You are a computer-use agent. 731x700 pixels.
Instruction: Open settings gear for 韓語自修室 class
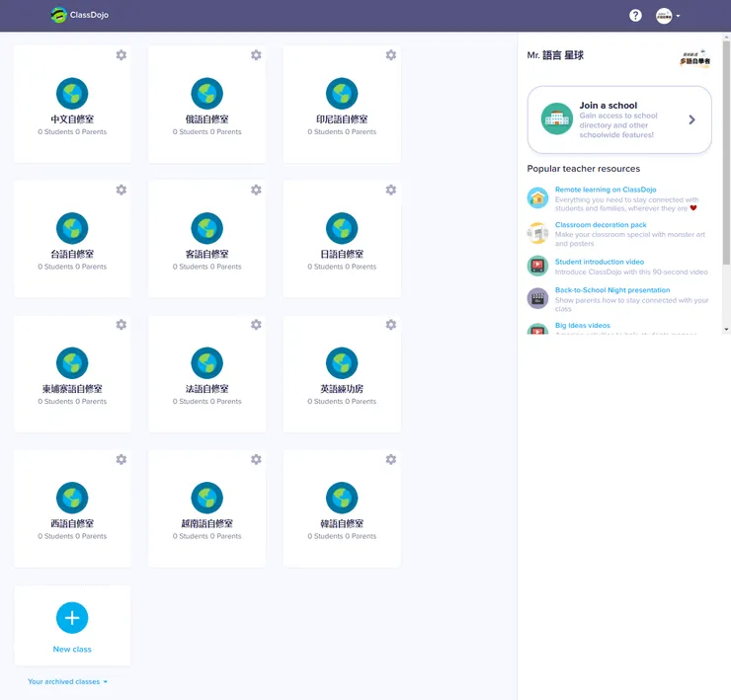[390, 459]
